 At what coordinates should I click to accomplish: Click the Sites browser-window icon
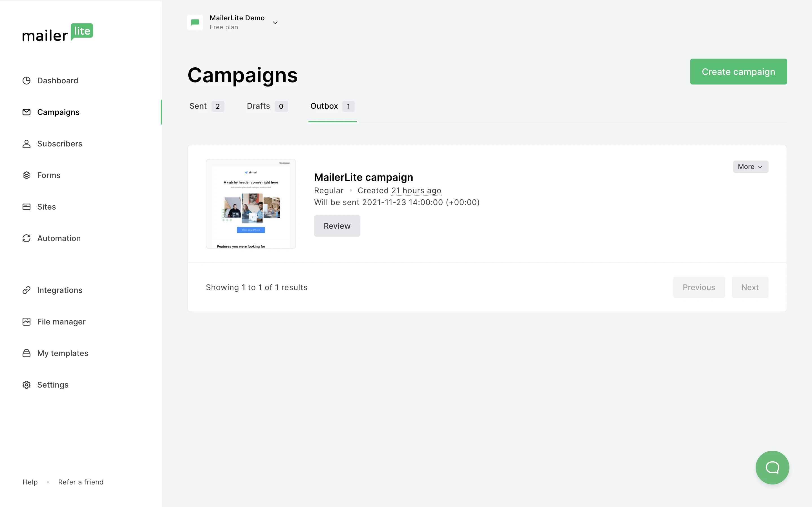tap(27, 207)
